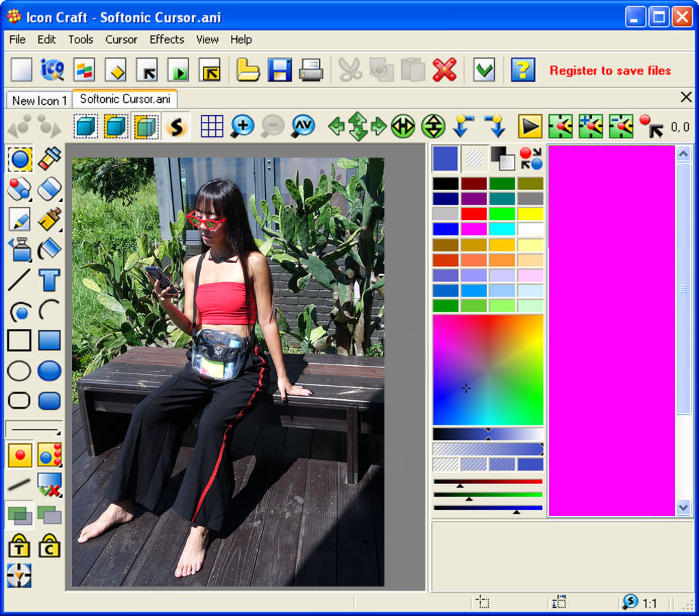Toggle the yellow S effect button
The height and width of the screenshot is (616, 699).
[x=176, y=127]
